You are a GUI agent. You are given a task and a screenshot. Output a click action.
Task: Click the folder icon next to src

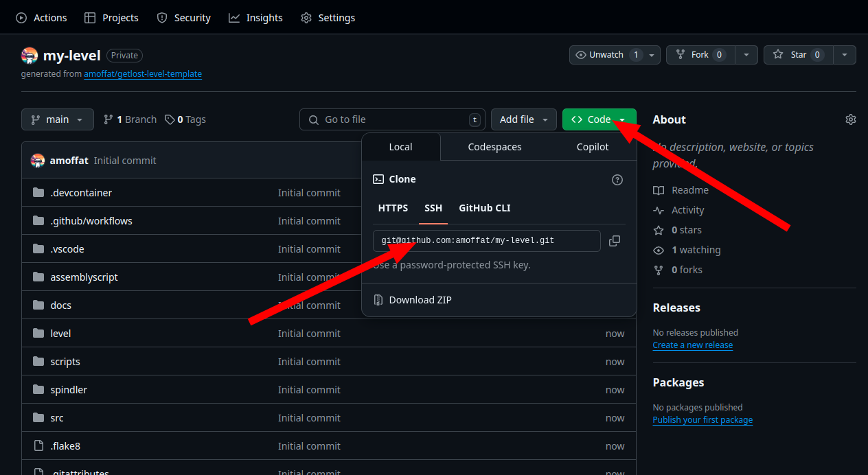[x=38, y=418]
